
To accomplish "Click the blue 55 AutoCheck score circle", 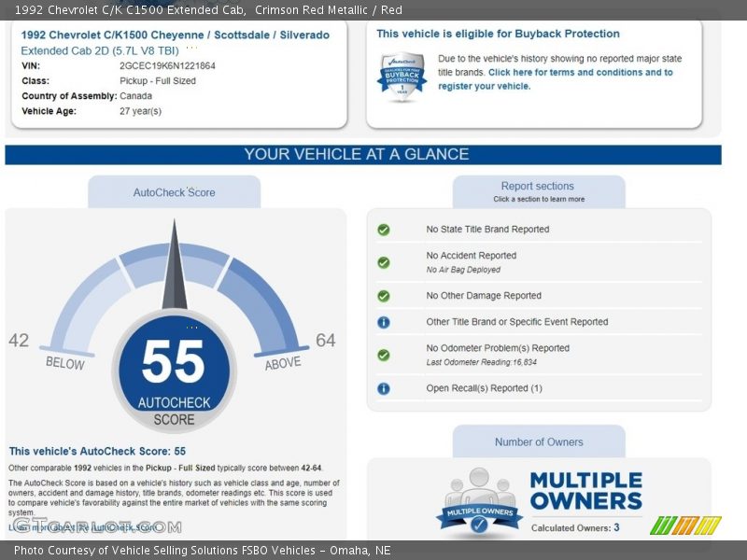I will 174,369.
